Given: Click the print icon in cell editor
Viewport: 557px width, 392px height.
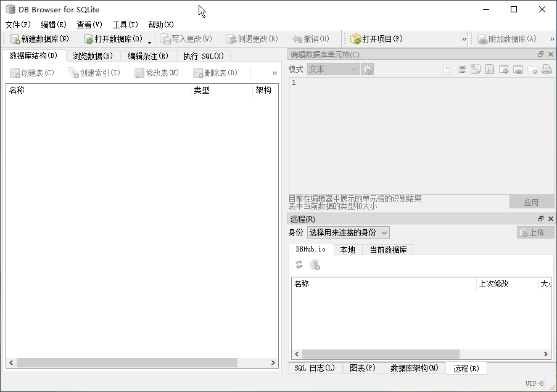Looking at the screenshot, I should [x=547, y=69].
